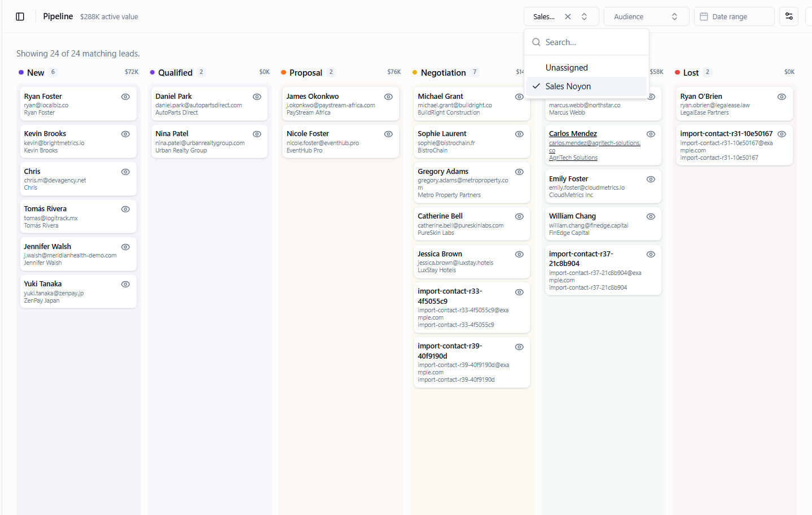Click the eye icon on Jennifer Walsh card
Viewport: 812px width, 515px height.
[125, 247]
